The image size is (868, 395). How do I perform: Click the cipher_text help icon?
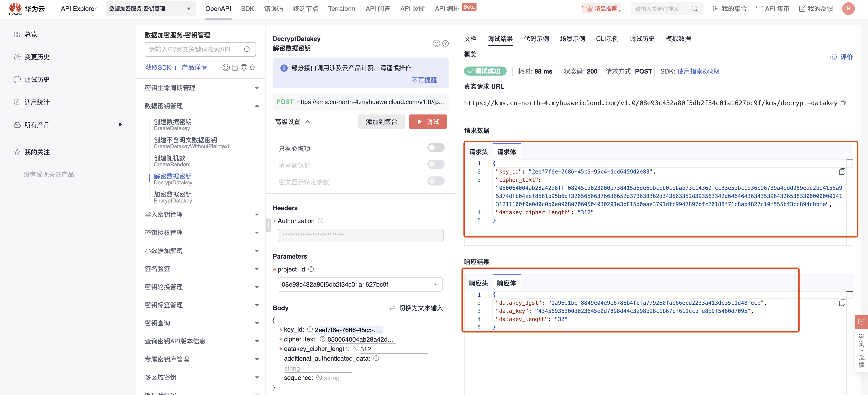coord(323,339)
